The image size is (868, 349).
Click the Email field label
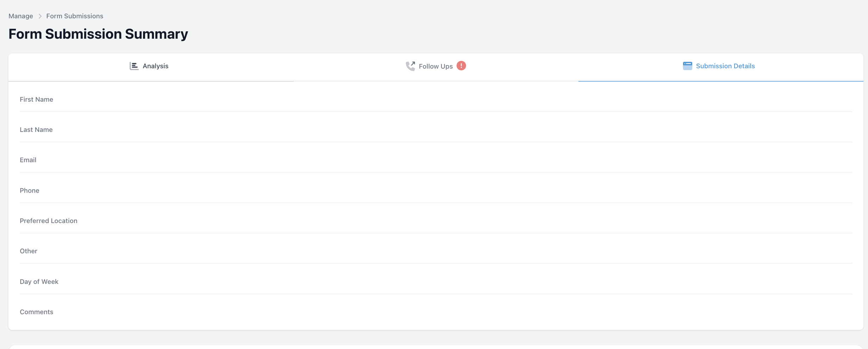[28, 160]
